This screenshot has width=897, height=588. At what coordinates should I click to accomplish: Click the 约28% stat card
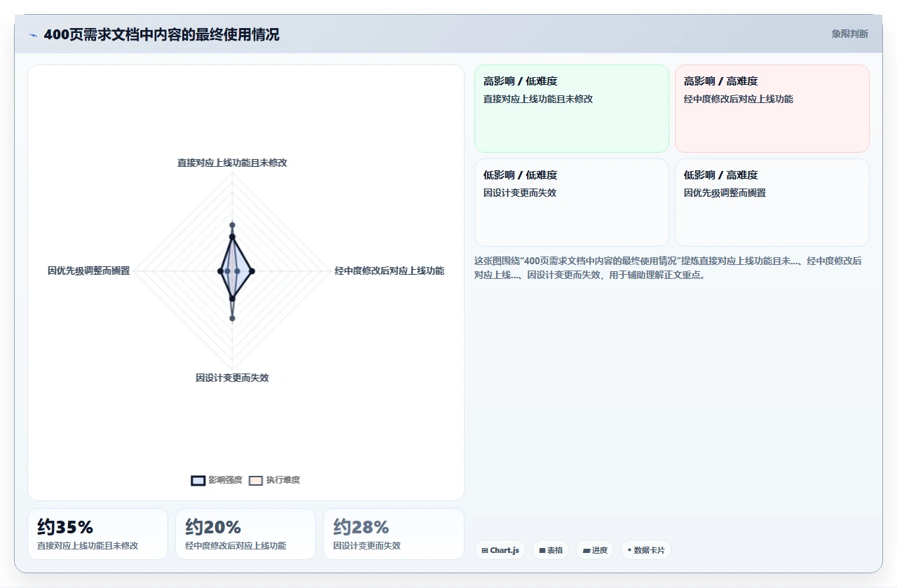[x=394, y=534]
